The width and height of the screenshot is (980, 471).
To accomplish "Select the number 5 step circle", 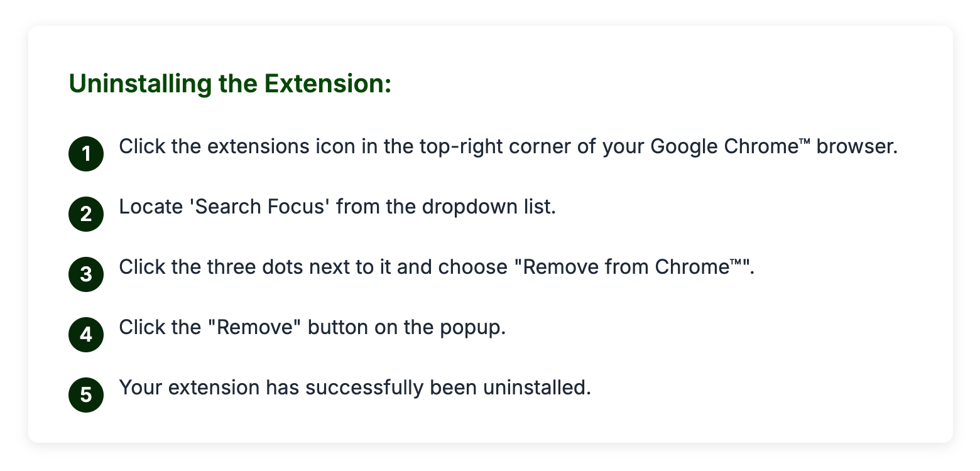I will point(86,395).
